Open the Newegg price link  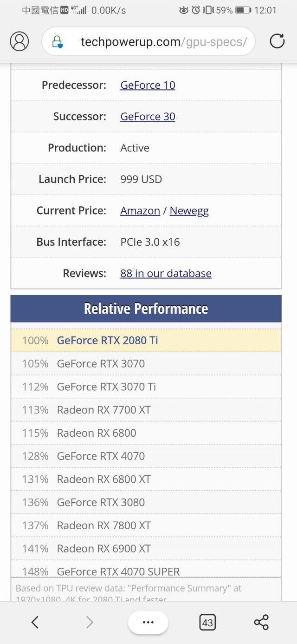(x=189, y=210)
